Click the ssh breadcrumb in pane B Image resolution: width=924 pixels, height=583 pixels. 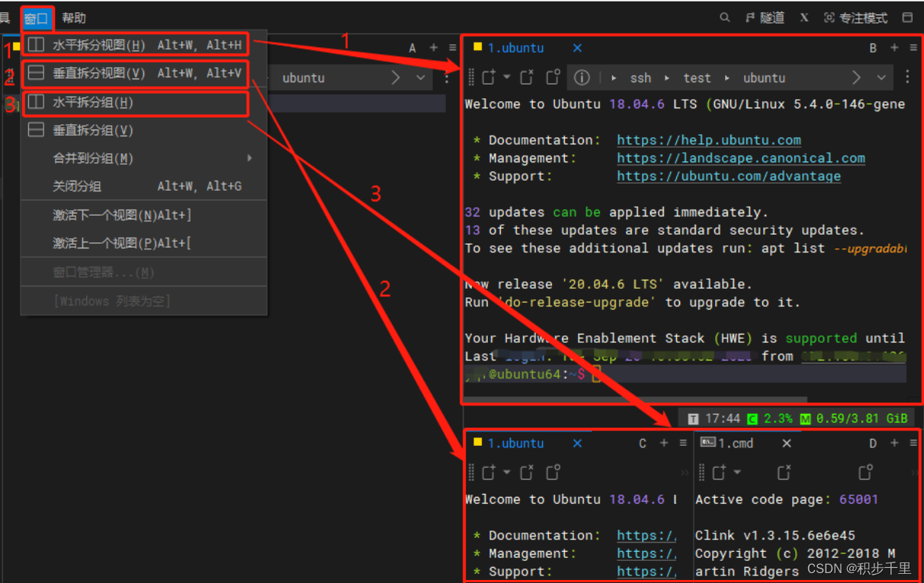point(640,78)
